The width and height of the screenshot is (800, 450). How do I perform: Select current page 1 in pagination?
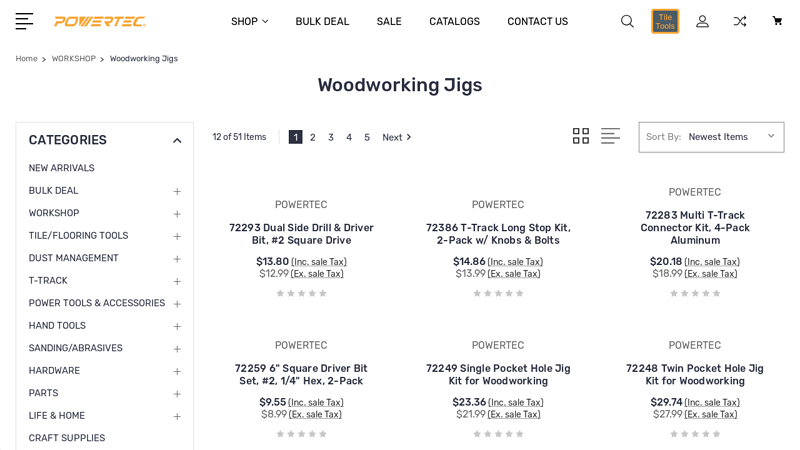point(295,137)
